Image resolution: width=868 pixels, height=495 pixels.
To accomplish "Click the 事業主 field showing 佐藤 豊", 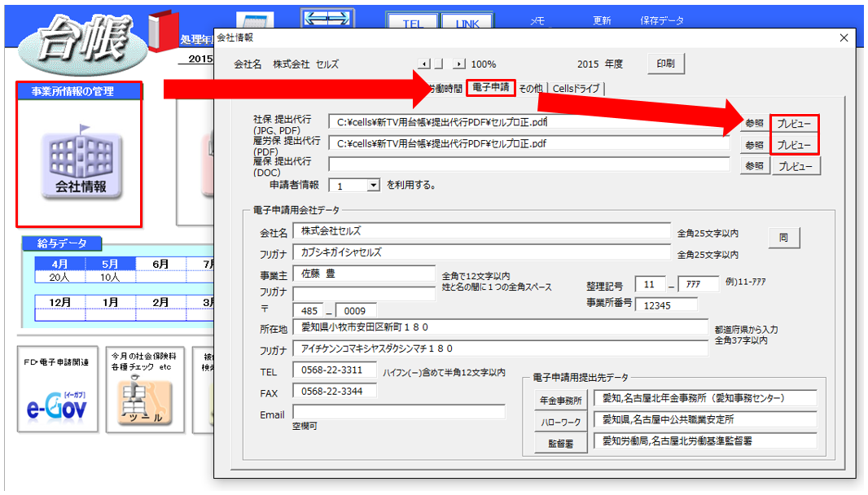I will (x=364, y=274).
